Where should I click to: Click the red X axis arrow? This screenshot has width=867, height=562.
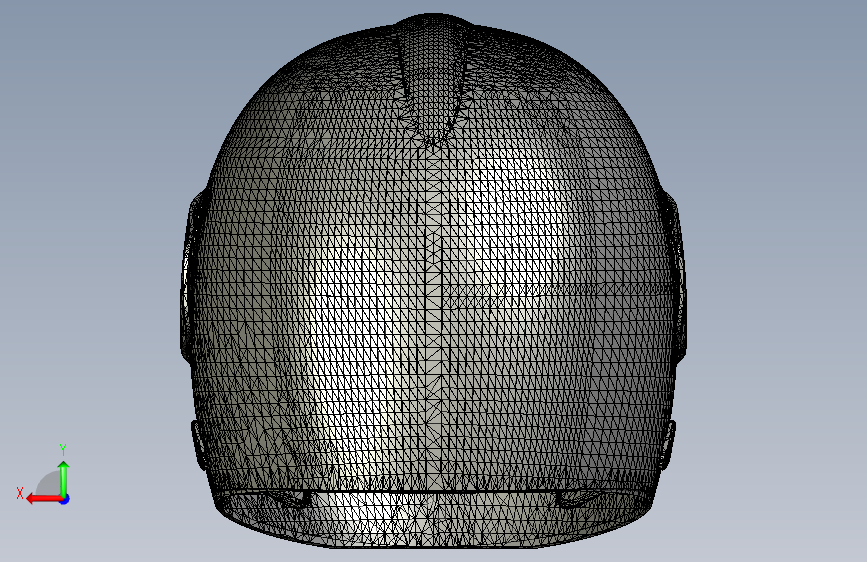tap(44, 499)
